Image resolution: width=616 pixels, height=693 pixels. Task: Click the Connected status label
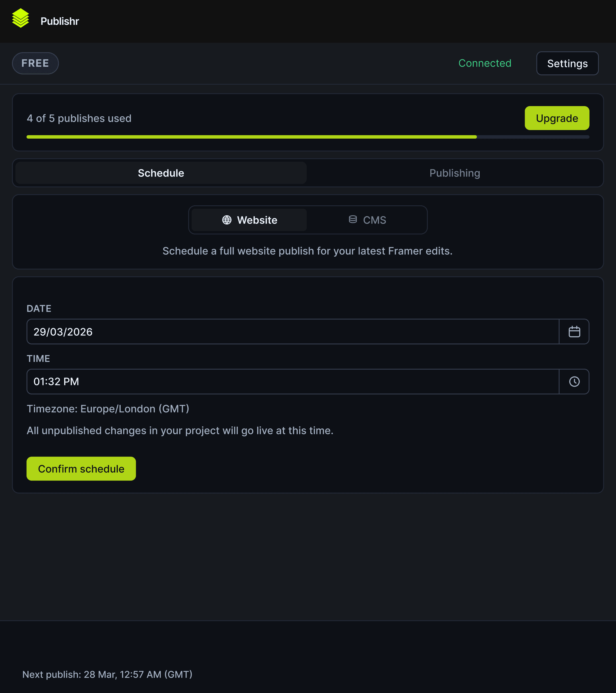coord(485,63)
